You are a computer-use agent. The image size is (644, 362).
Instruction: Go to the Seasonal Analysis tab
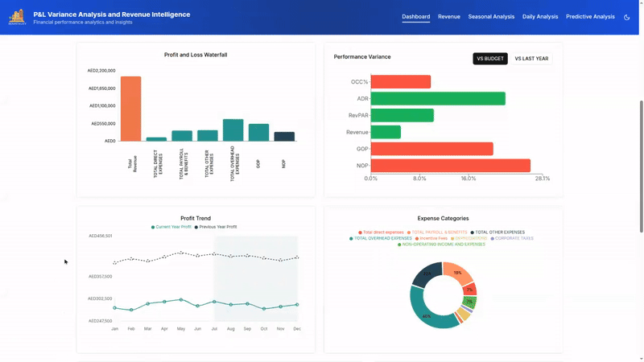click(491, 17)
